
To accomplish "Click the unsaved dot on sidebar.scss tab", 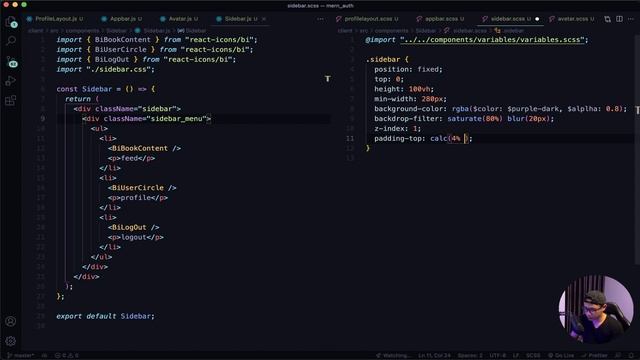I will [537, 19].
